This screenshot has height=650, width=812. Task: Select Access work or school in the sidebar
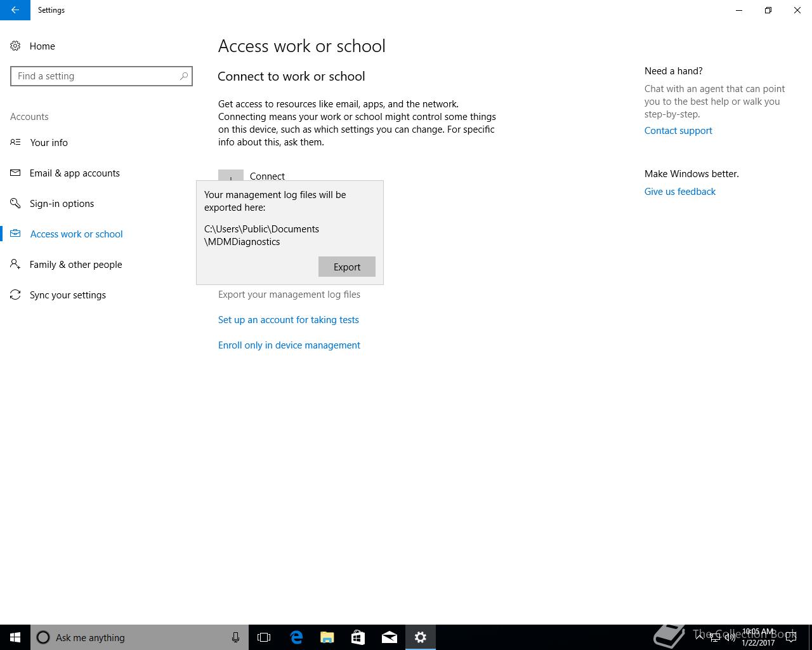[x=77, y=234]
